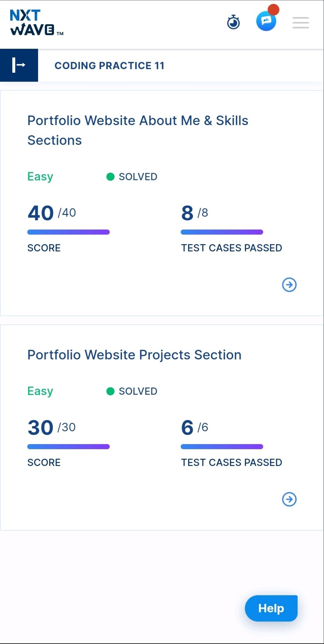Screen dimensions: 324x644
Task: Click the Help button
Action: click(271, 608)
